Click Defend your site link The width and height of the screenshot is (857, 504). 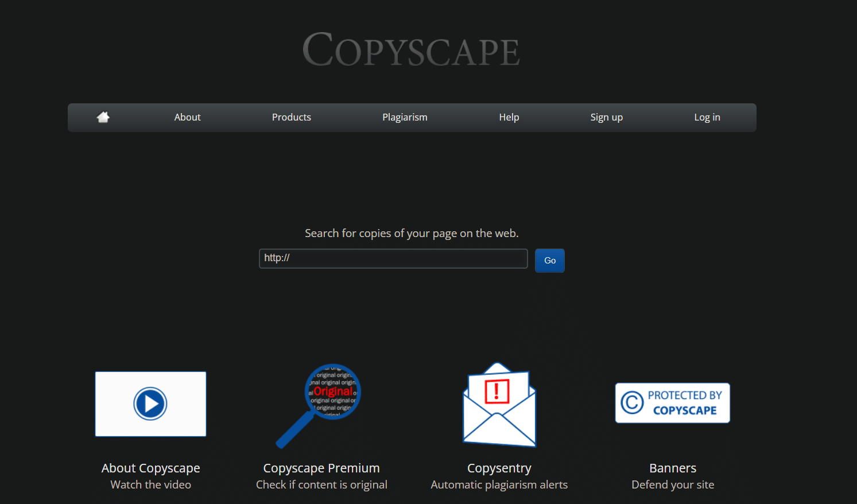click(x=673, y=484)
